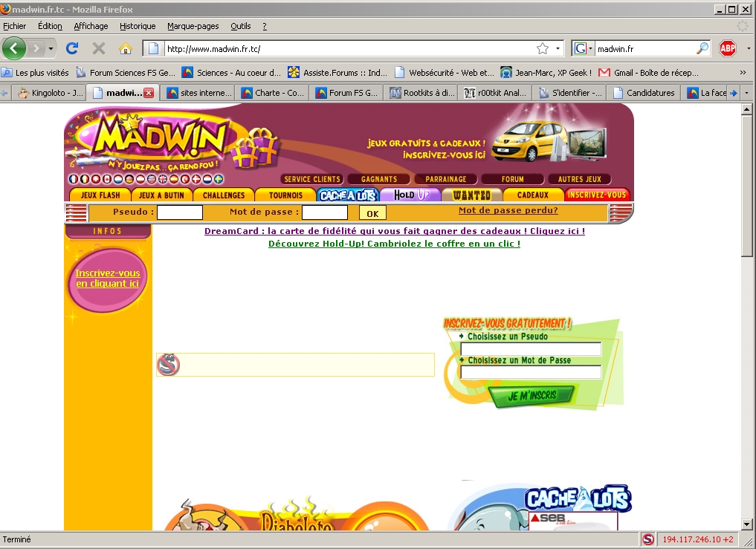
Task: Click the CACHE A LOTS site tab
Action: 348,195
